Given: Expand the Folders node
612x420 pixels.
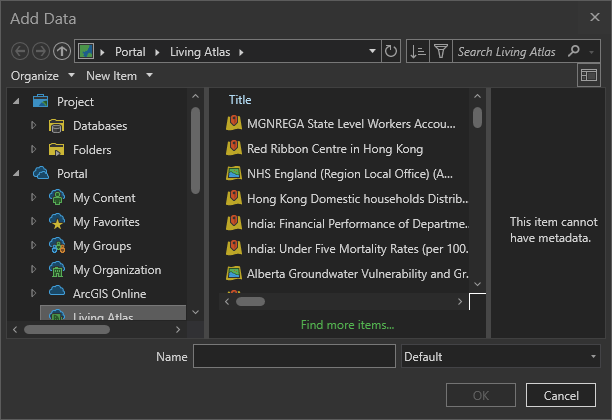Looking at the screenshot, I should pyautogui.click(x=33, y=149).
